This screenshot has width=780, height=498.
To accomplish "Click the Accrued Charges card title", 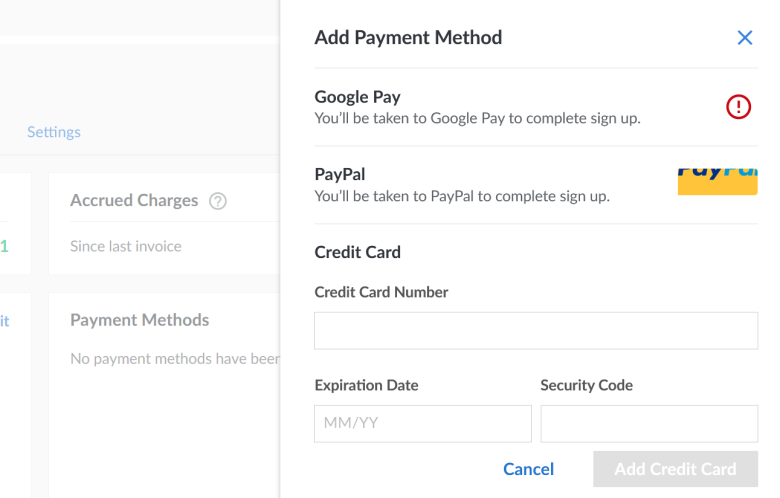I will (134, 200).
